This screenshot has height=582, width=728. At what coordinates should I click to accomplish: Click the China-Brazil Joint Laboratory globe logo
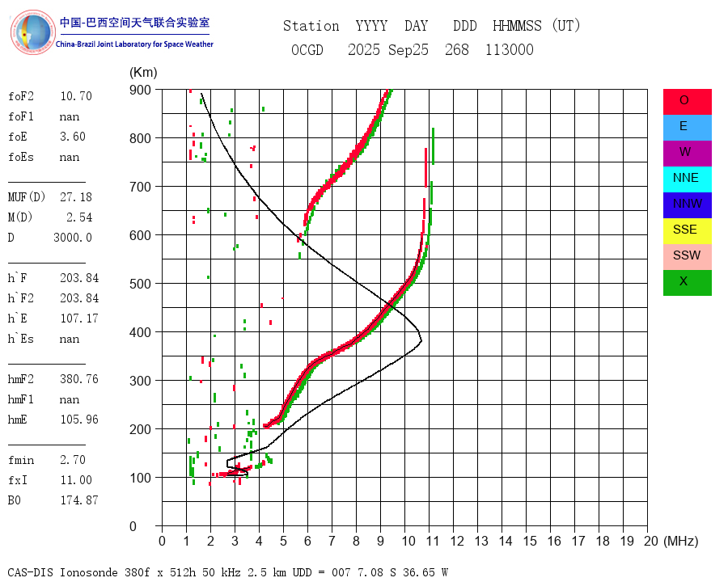click(x=33, y=32)
